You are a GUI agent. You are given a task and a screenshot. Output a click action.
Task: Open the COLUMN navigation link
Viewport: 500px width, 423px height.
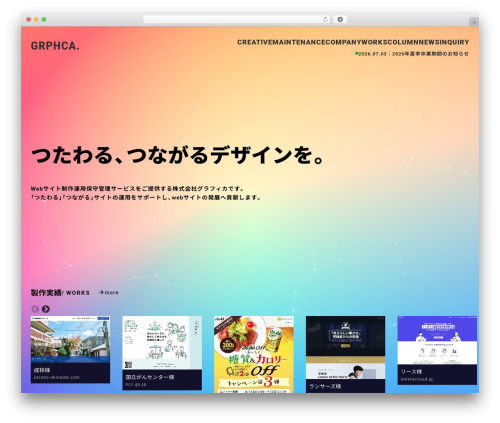(x=403, y=42)
